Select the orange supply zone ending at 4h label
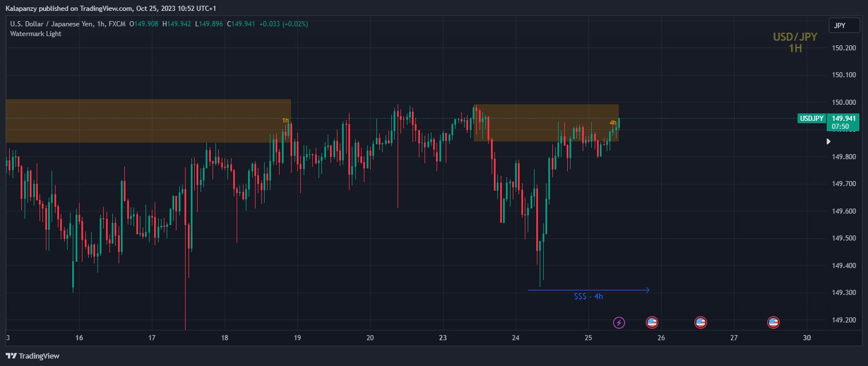 (546, 123)
